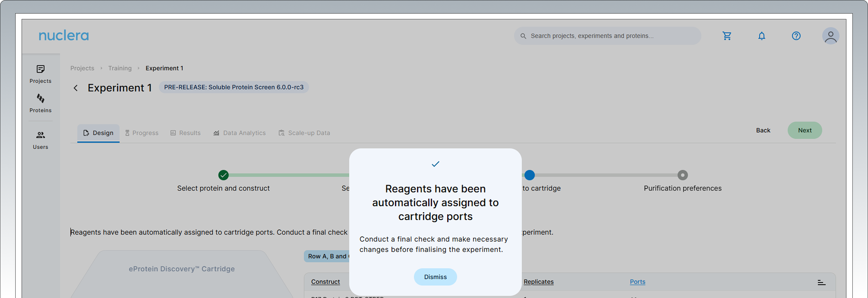Click the Purification preferences step label
Image resolution: width=868 pixels, height=298 pixels.
tap(682, 188)
